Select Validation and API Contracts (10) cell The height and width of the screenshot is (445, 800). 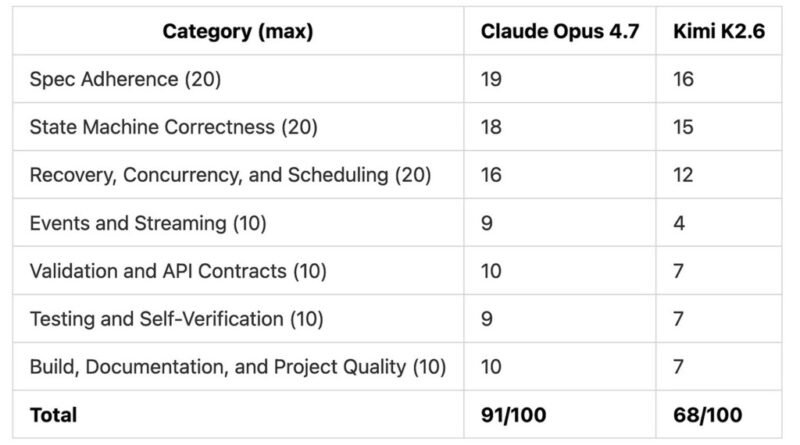(178, 271)
